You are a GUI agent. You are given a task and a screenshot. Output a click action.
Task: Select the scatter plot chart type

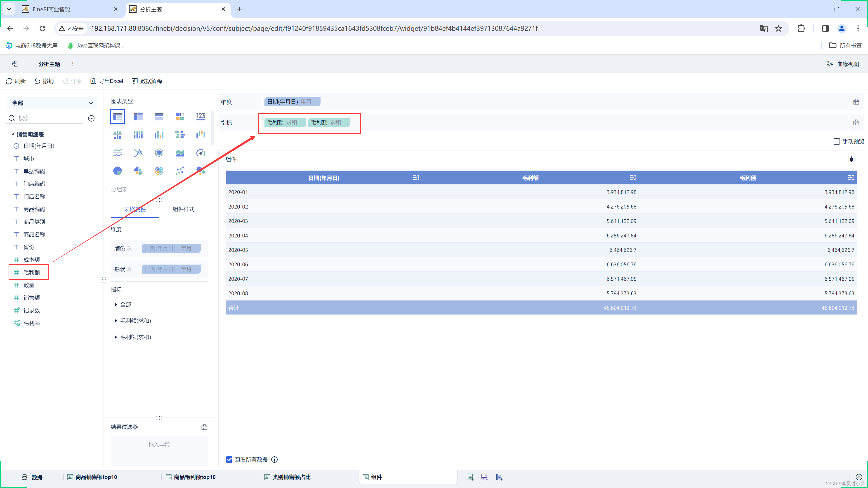[x=180, y=171]
